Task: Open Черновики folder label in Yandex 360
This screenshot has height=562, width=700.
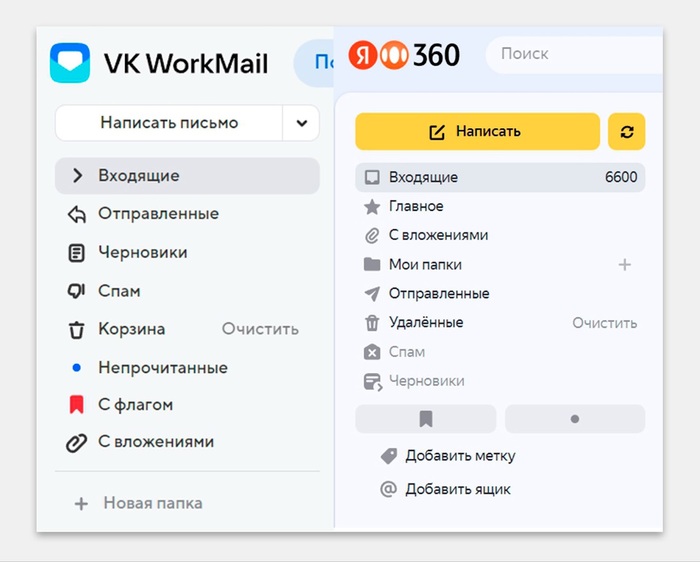Action: (x=427, y=381)
